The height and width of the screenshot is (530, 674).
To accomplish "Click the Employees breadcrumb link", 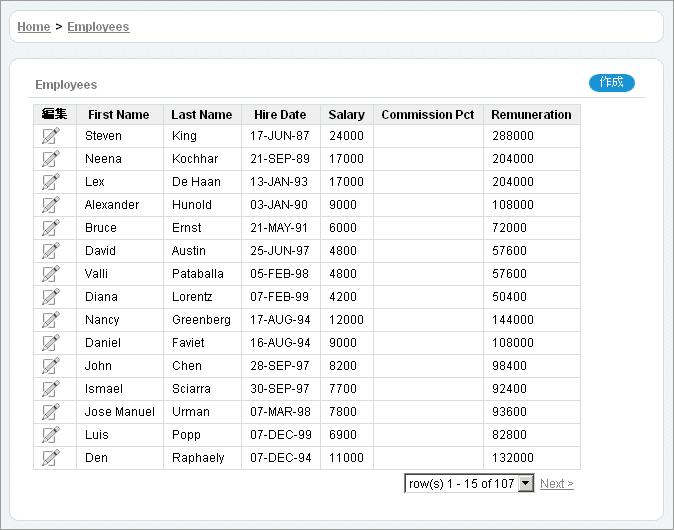I will coord(98,27).
